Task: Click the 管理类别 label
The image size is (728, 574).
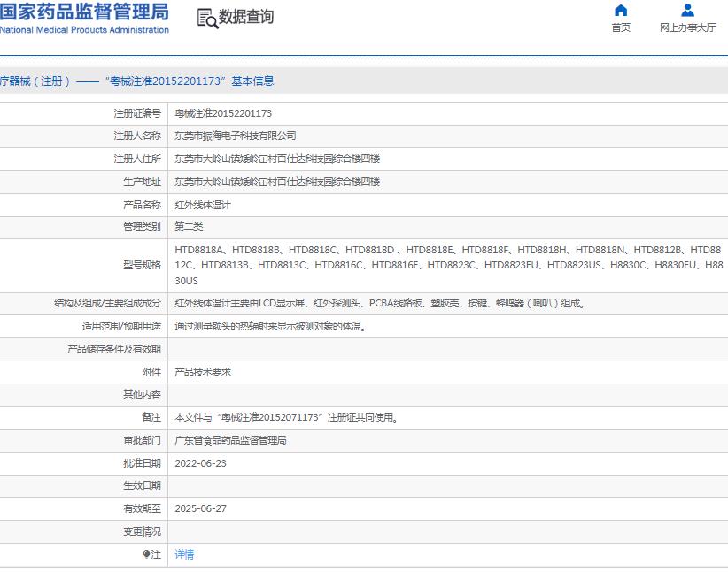Action: pyautogui.click(x=142, y=227)
